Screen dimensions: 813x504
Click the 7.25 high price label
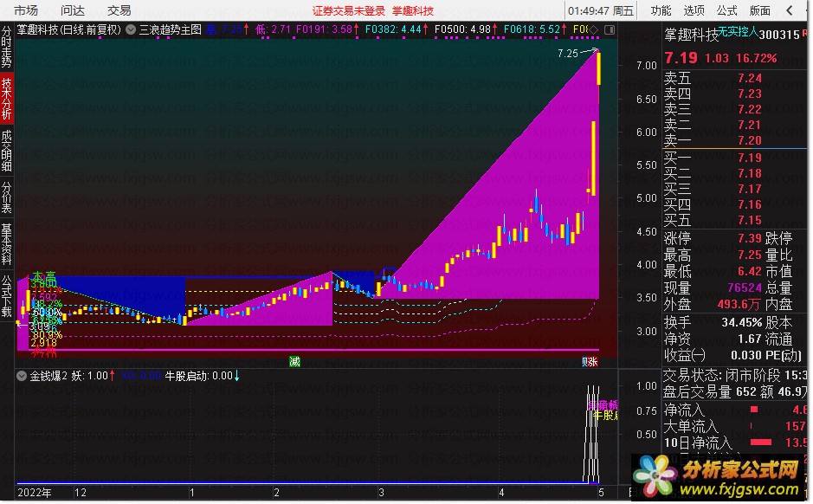coord(568,54)
